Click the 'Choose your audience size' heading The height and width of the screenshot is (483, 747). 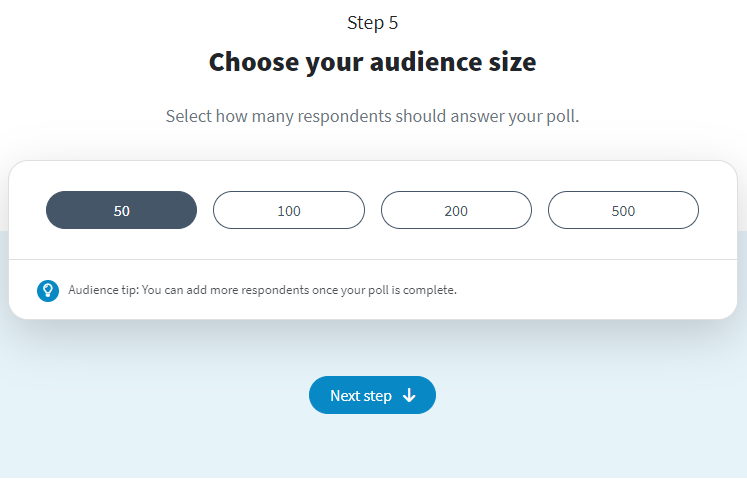pyautogui.click(x=373, y=62)
